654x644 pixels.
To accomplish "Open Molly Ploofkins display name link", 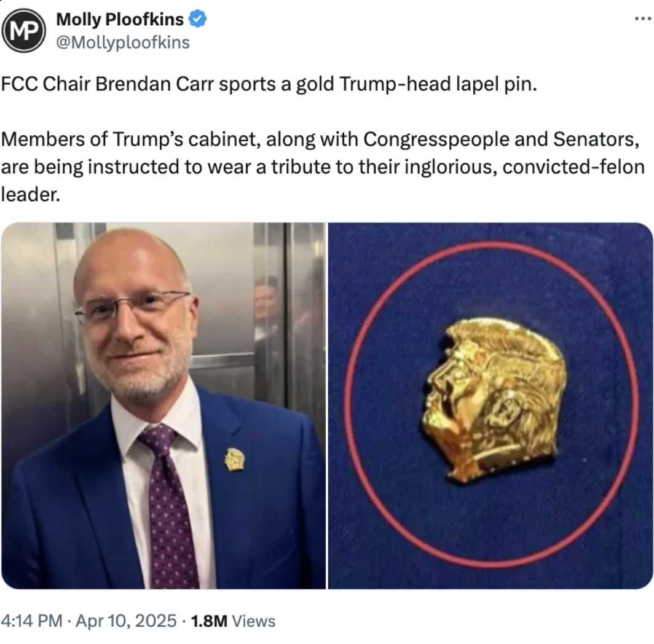I will click(120, 19).
